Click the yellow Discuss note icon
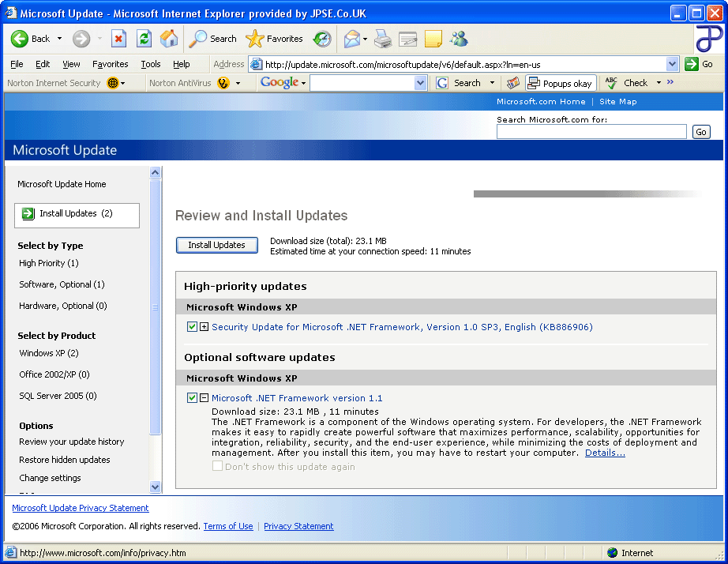The height and width of the screenshot is (564, 728). 433,39
